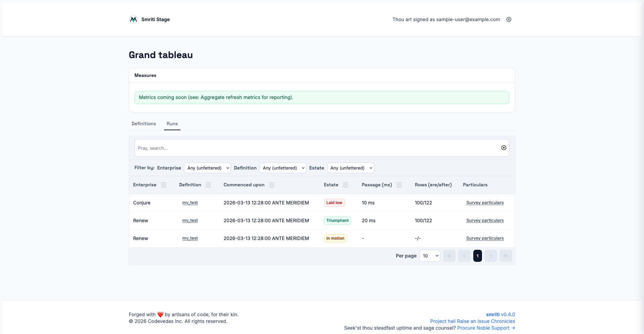Viewport: 644px width, 334px height.
Task: Clear the search with the X icon
Action: 503,148
